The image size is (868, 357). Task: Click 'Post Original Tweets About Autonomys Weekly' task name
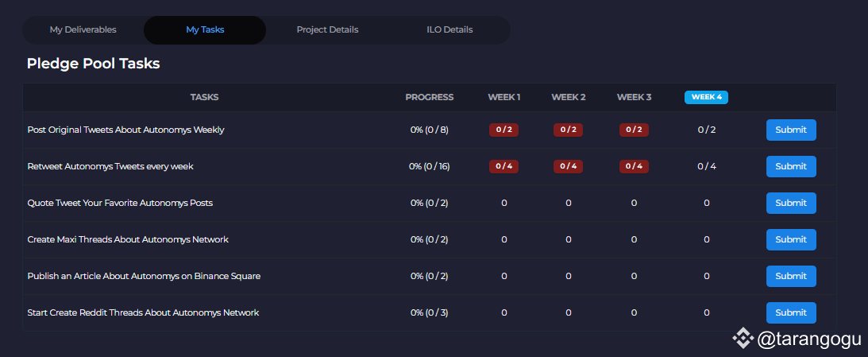(125, 130)
